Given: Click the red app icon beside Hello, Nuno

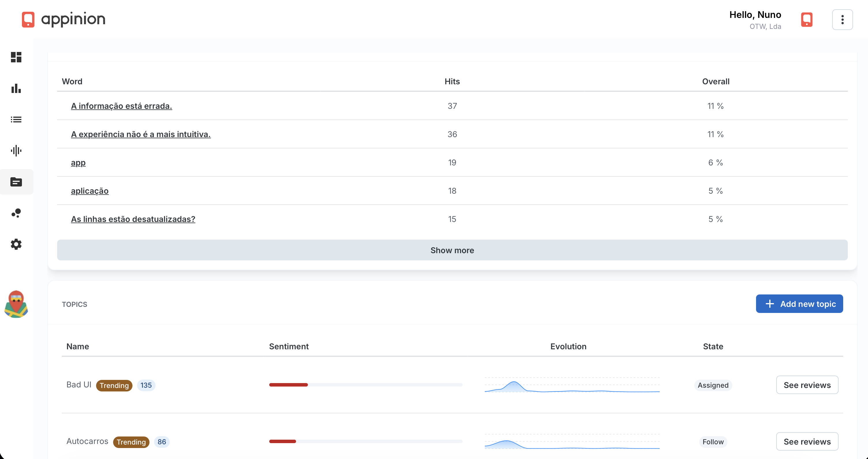Looking at the screenshot, I should coord(807,20).
